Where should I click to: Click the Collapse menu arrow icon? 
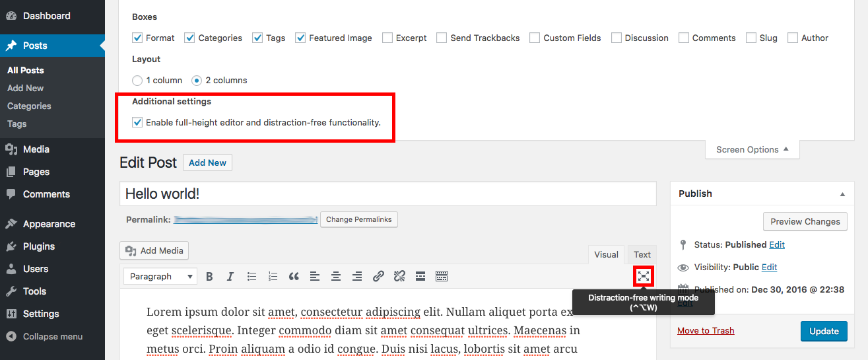click(11, 336)
